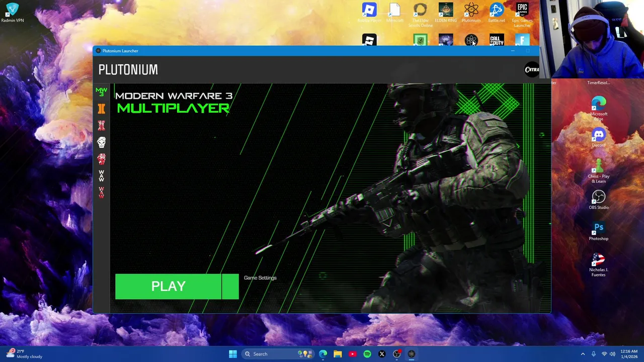Open the profile avatar in launcher header

pos(531,70)
